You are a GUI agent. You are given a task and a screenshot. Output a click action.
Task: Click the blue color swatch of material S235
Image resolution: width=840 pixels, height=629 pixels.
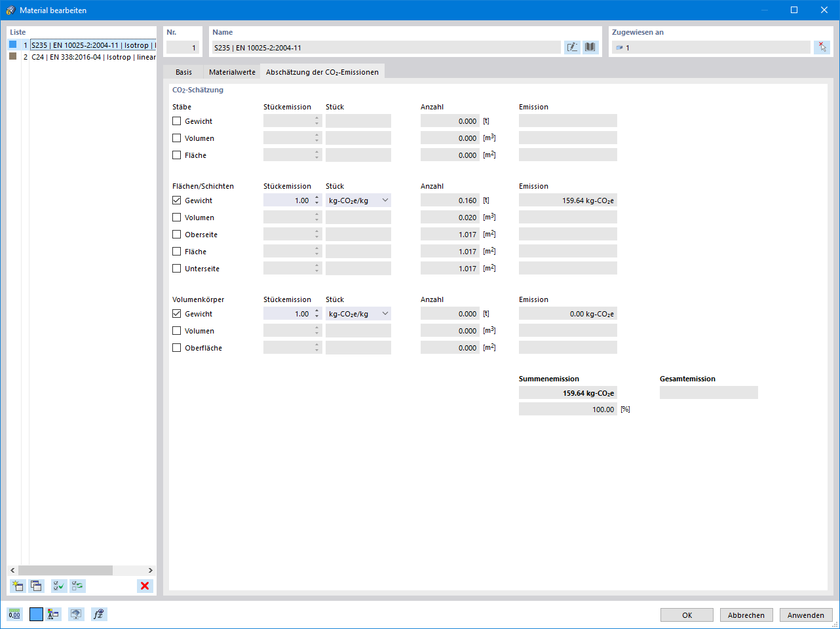point(12,45)
